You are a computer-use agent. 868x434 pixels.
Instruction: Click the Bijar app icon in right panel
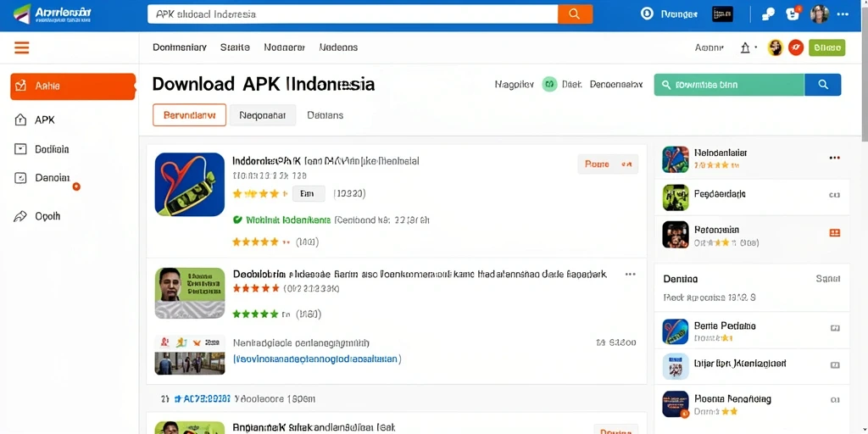coord(676,366)
